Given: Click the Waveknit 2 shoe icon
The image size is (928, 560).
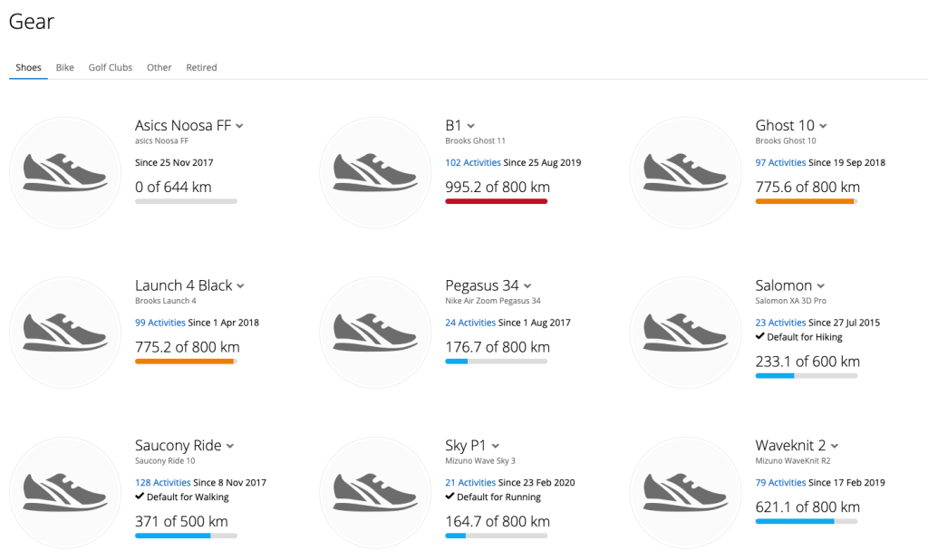Looking at the screenshot, I should coord(684,491).
